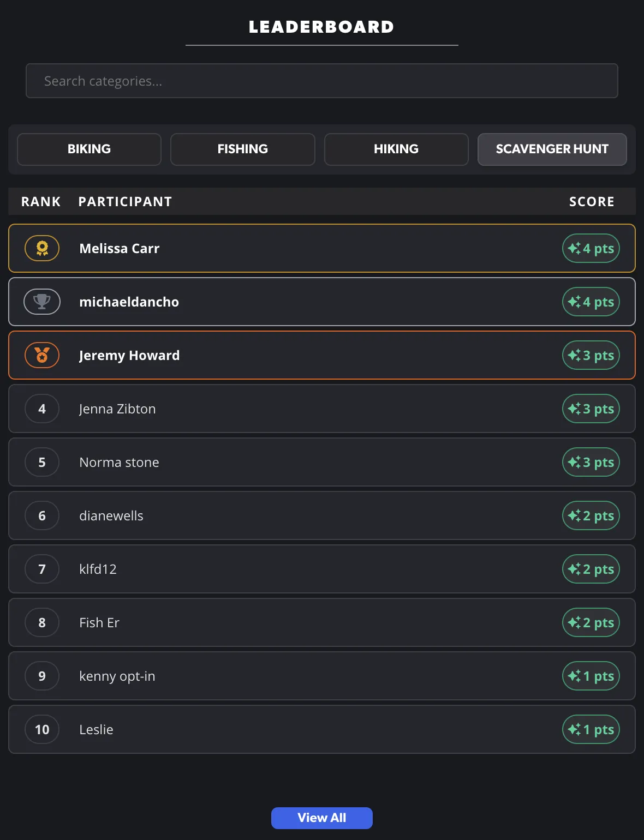644x840 pixels.
Task: Click the rank 4 circle beside Jenna Zibton
Action: pos(41,409)
